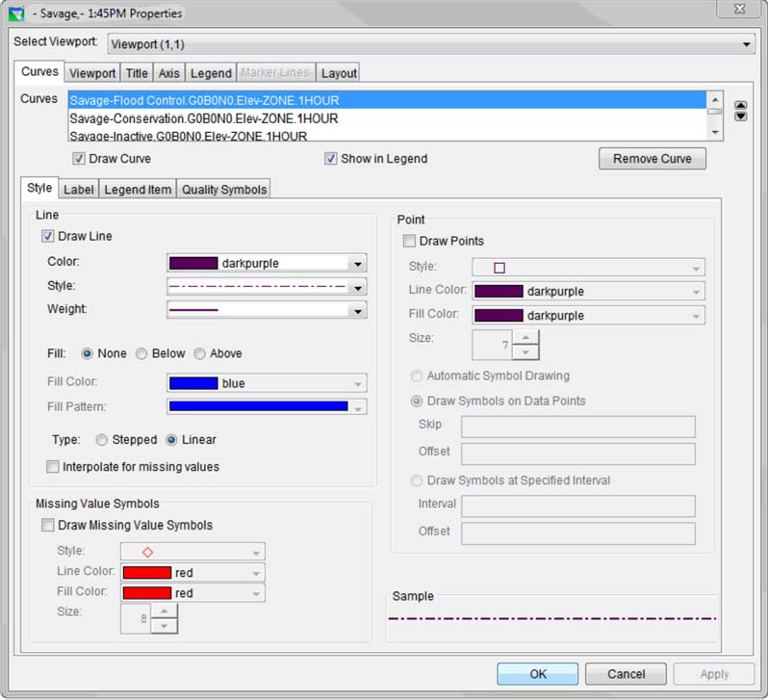
Task: Select the Above fill radio button
Action: (199, 353)
